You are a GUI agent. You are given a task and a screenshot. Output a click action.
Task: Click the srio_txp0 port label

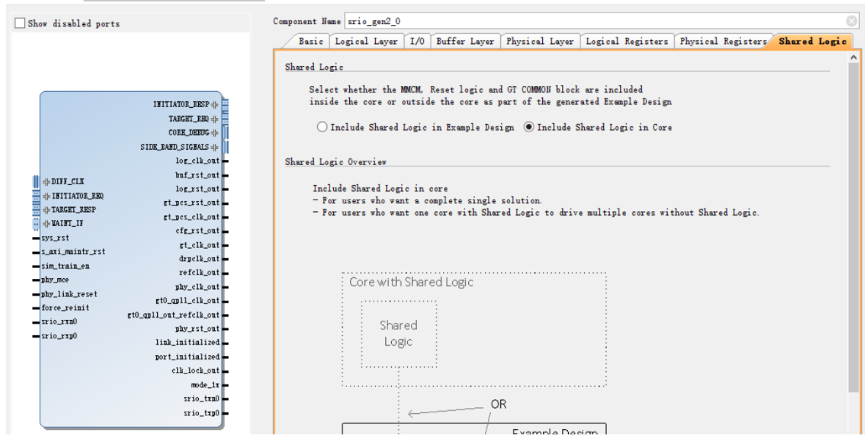coord(202,413)
